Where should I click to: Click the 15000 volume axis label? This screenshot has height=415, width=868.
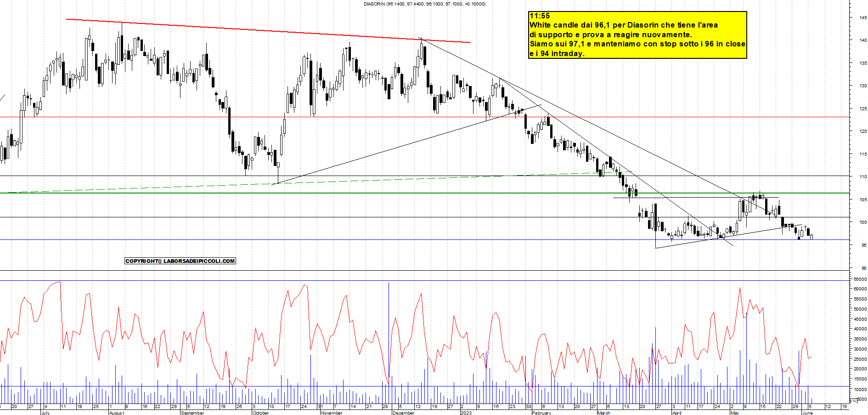pyautogui.click(x=860, y=379)
